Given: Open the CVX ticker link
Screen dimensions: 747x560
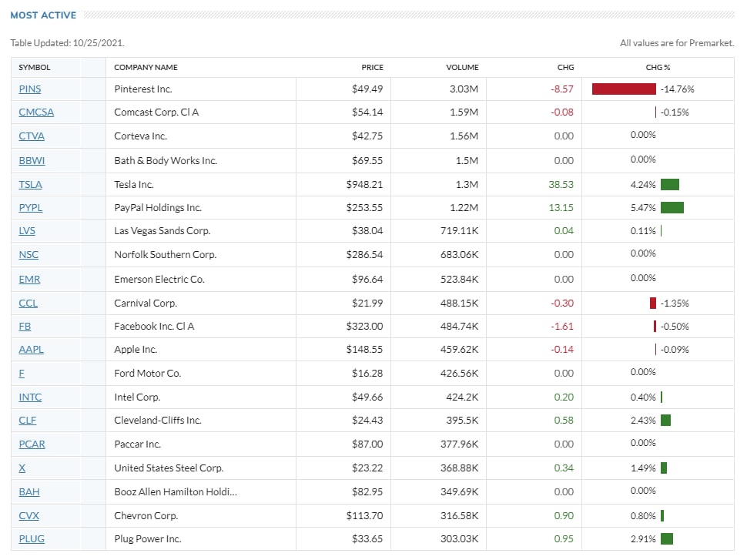Looking at the screenshot, I should (28, 515).
